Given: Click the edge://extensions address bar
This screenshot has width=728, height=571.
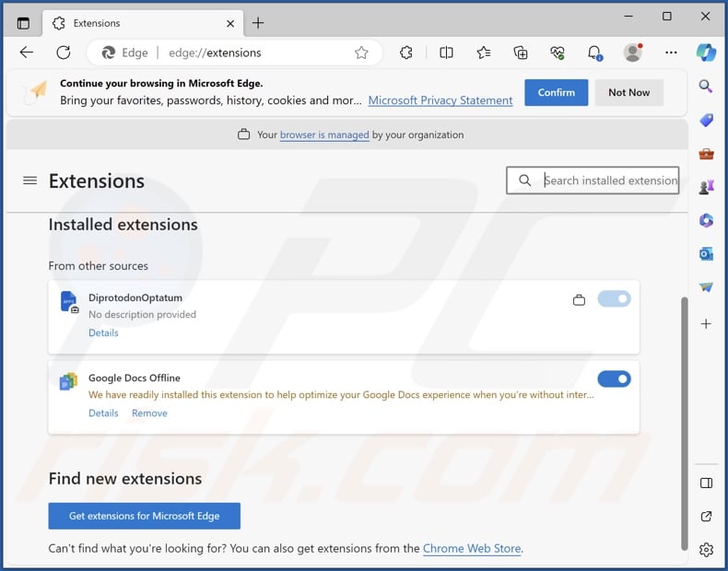Looking at the screenshot, I should [x=234, y=52].
